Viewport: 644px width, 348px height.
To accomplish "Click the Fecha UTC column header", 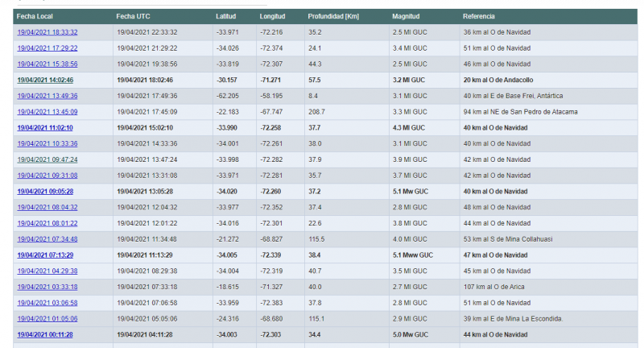I will [132, 16].
